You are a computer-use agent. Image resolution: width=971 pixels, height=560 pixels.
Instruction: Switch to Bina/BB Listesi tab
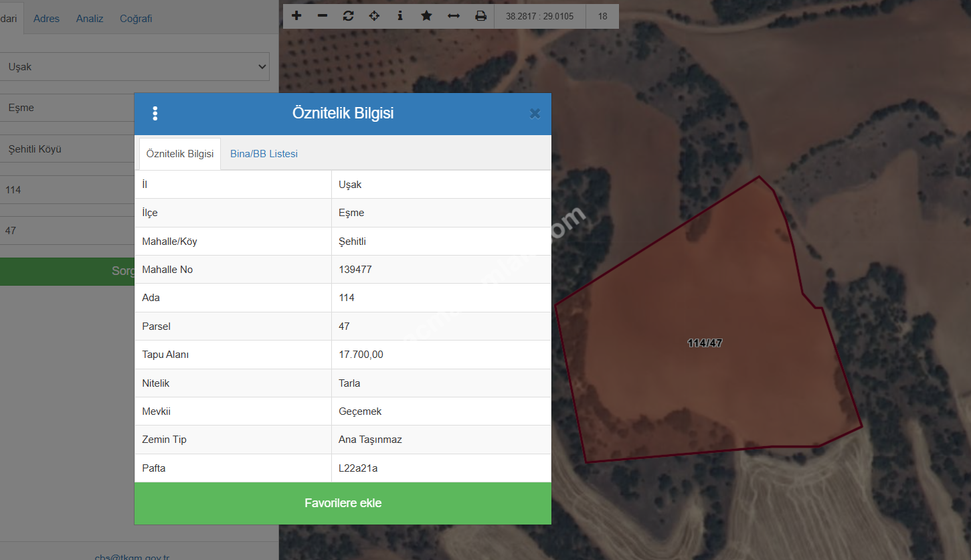point(264,154)
